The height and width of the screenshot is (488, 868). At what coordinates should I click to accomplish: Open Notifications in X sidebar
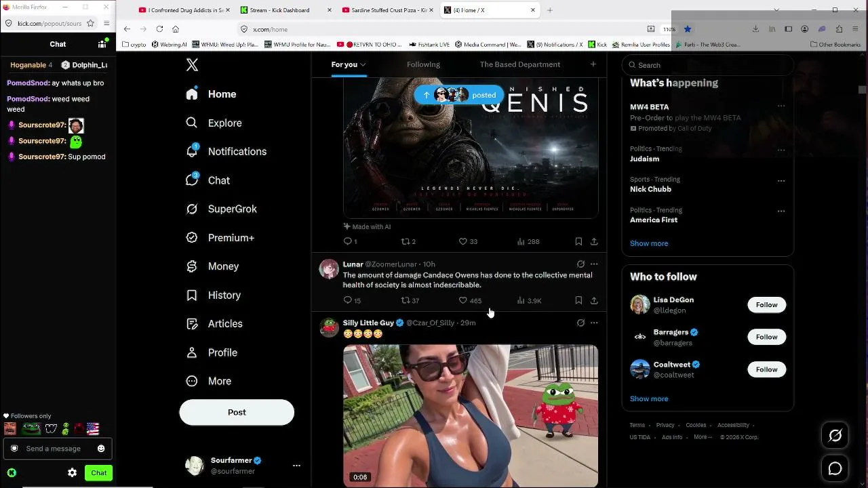(226, 152)
